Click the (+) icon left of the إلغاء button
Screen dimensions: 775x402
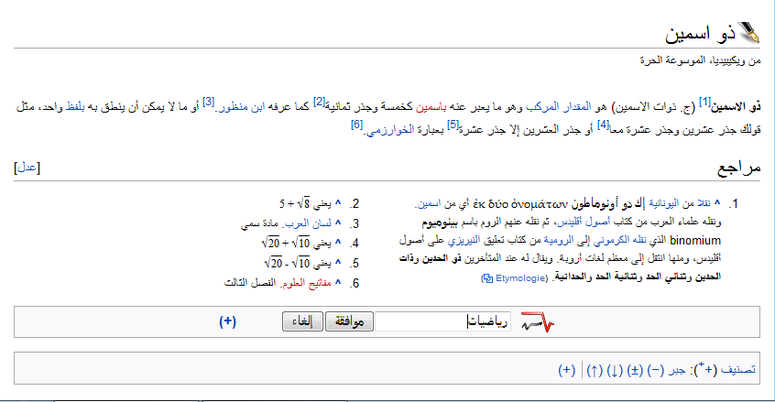tap(227, 322)
